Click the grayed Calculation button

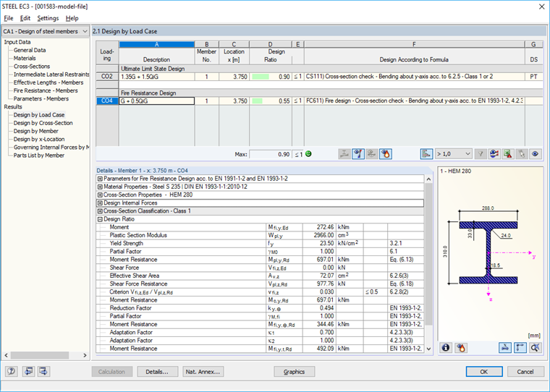(x=112, y=372)
